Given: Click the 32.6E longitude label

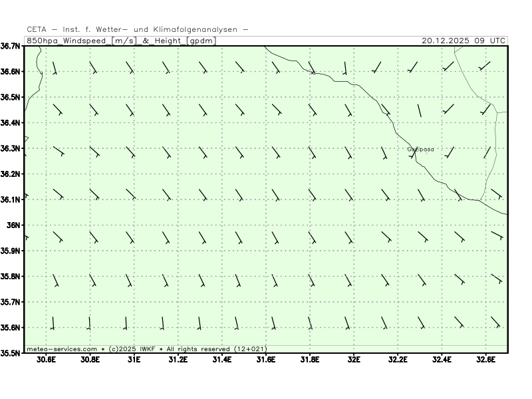Looking at the screenshot, I should pyautogui.click(x=485, y=360).
